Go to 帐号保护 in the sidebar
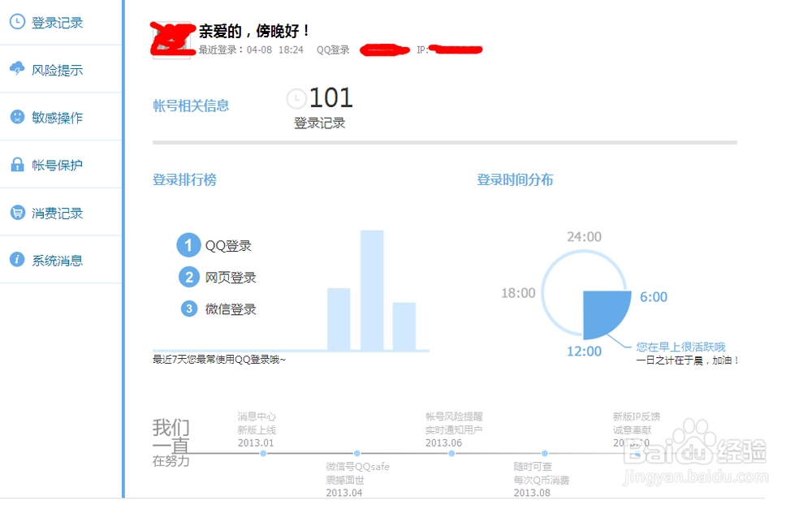Viewport: 812px width, 505px height. 61,165
